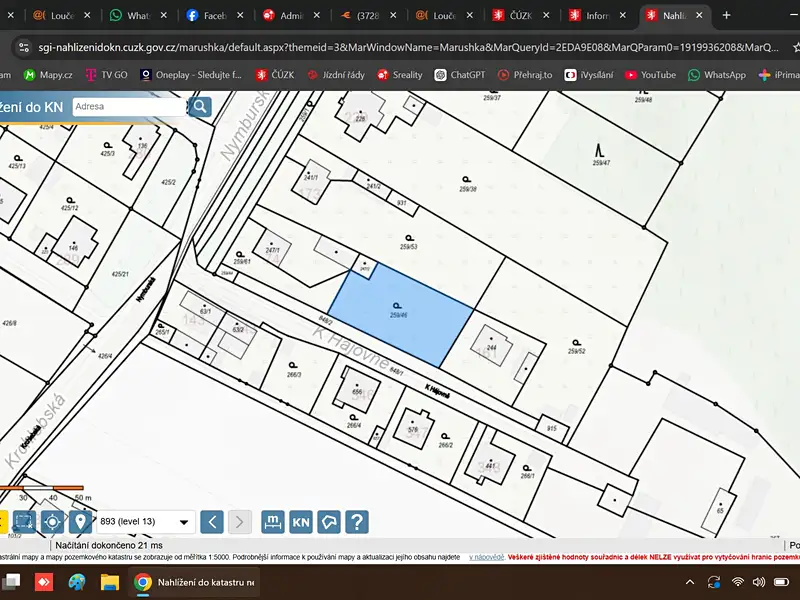Open the help question mark button

point(357,521)
